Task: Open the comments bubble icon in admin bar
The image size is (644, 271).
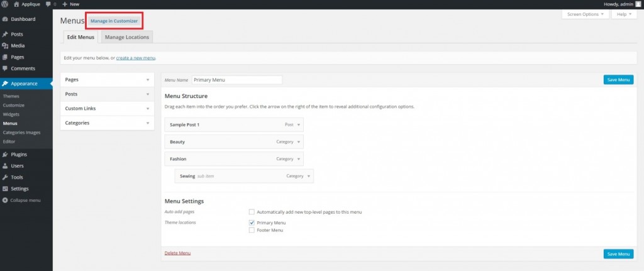Action: coord(48,4)
